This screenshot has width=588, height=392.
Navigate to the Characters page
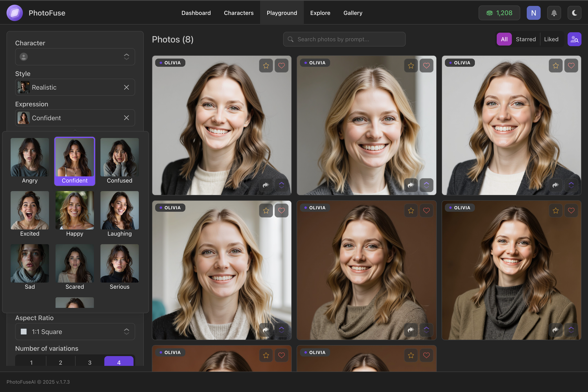click(x=239, y=13)
